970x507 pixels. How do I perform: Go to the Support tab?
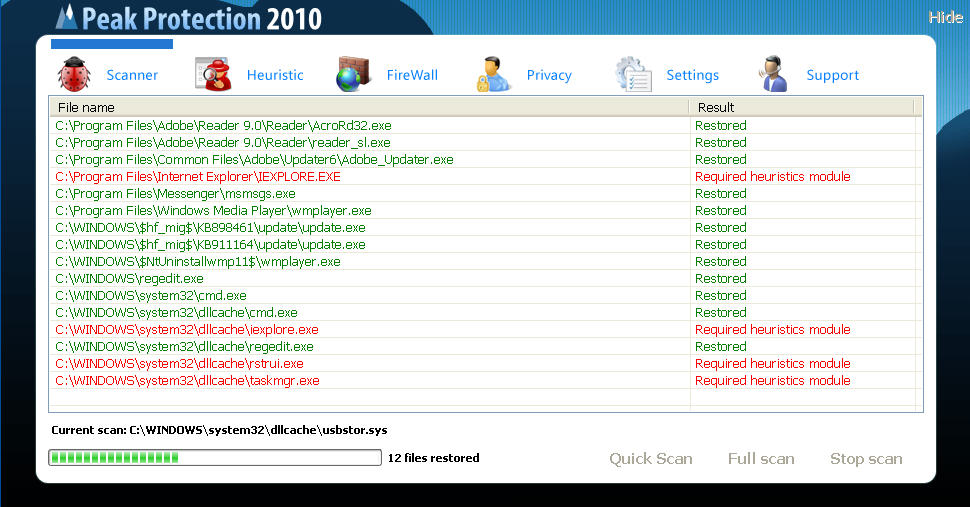[x=833, y=75]
